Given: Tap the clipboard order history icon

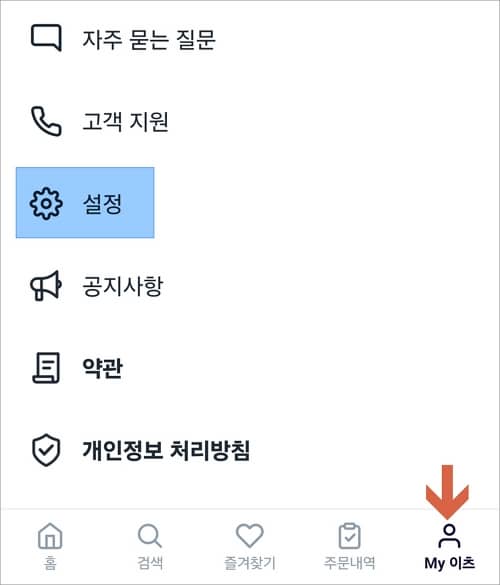Looking at the screenshot, I should [x=349, y=536].
